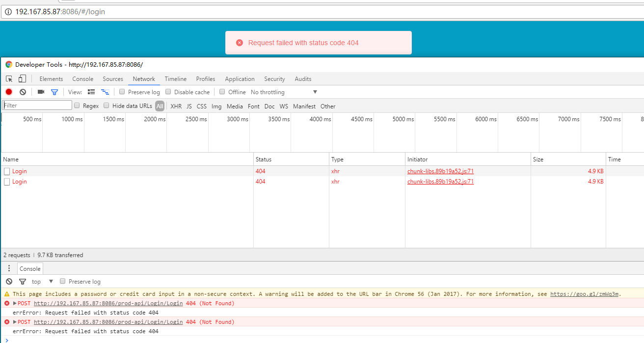This screenshot has height=343, width=644.
Task: Select the Console drawer tab
Action: coord(30,268)
